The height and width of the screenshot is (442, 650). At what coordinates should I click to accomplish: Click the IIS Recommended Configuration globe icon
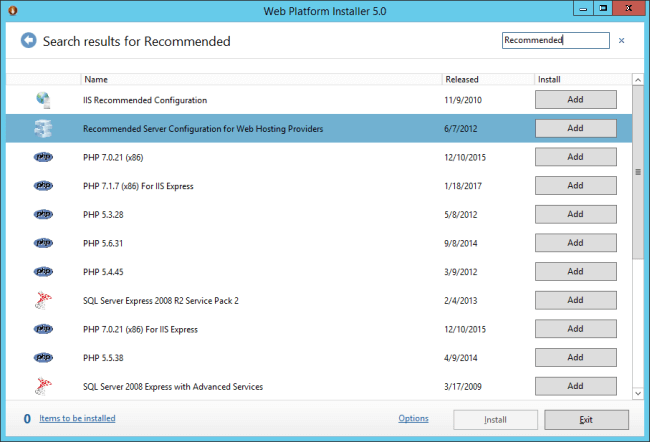[x=43, y=100]
